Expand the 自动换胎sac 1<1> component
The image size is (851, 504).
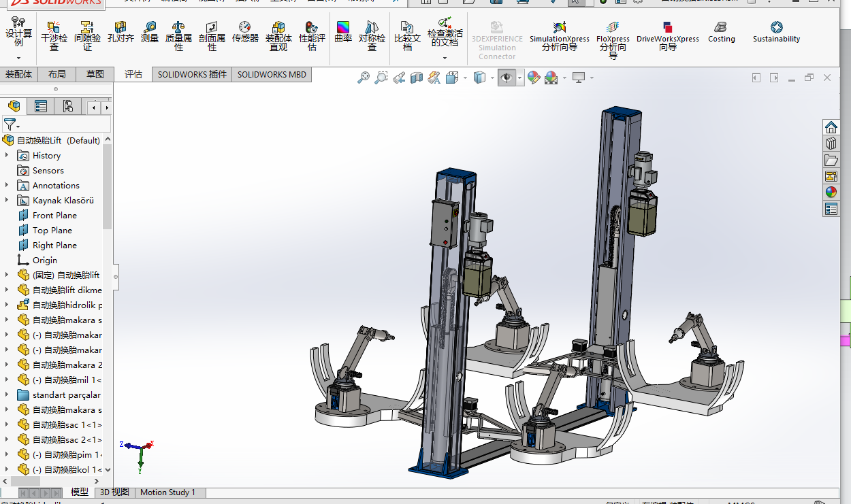[x=7, y=424]
